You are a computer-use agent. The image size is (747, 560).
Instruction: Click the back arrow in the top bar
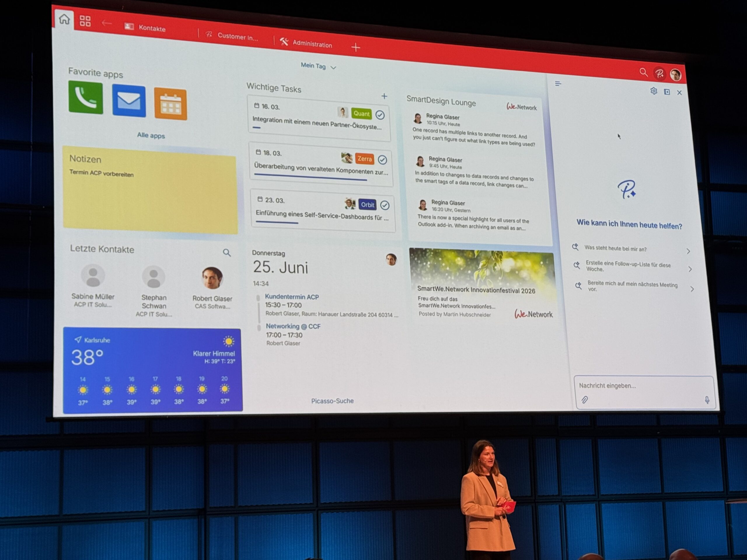[107, 23]
